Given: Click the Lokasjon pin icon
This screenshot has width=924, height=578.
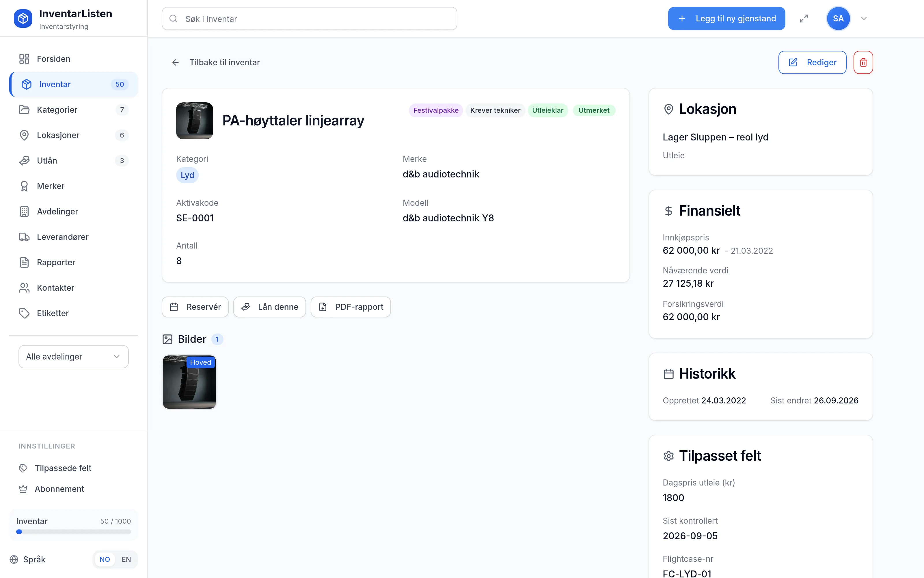Looking at the screenshot, I should (668, 109).
